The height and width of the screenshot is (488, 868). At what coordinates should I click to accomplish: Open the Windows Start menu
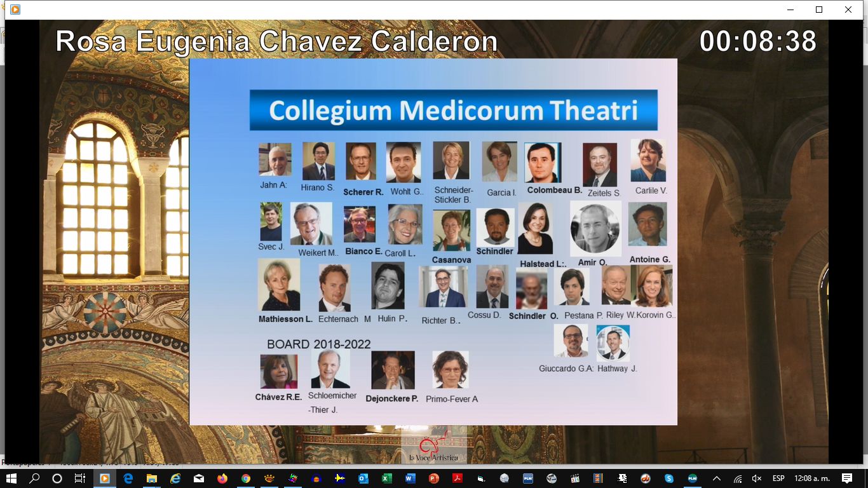point(11,478)
